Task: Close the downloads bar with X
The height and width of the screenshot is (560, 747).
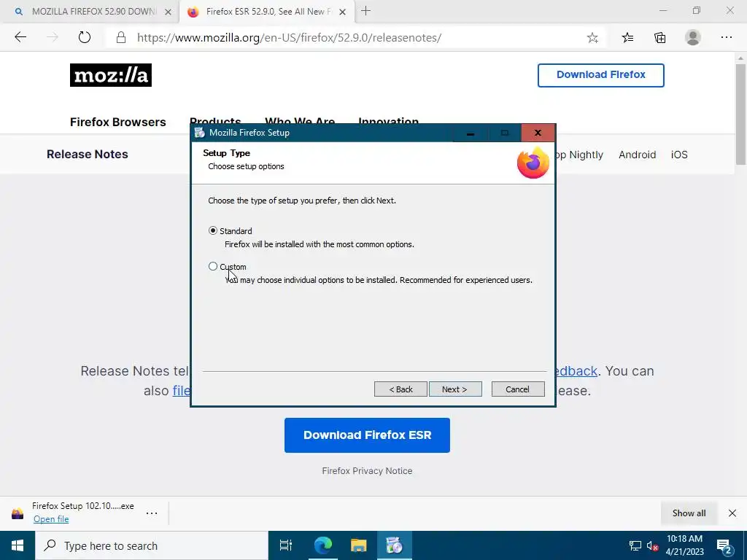Action: click(732, 513)
